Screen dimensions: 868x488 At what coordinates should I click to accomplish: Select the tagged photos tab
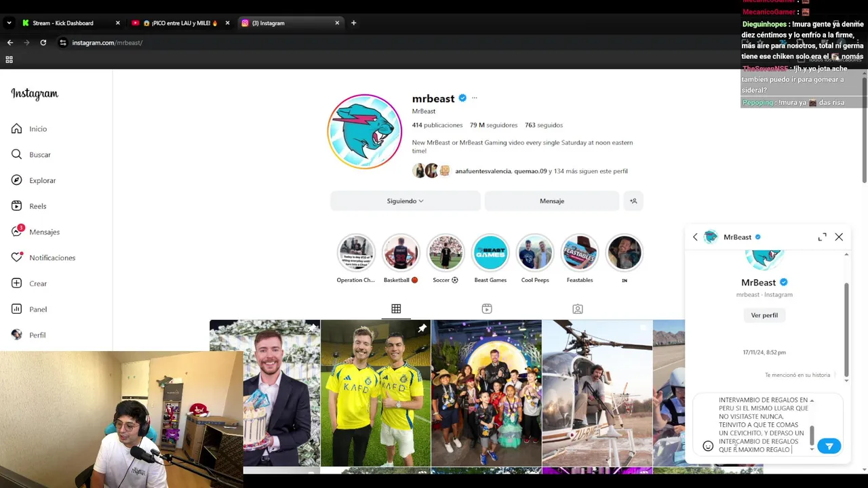click(x=578, y=309)
